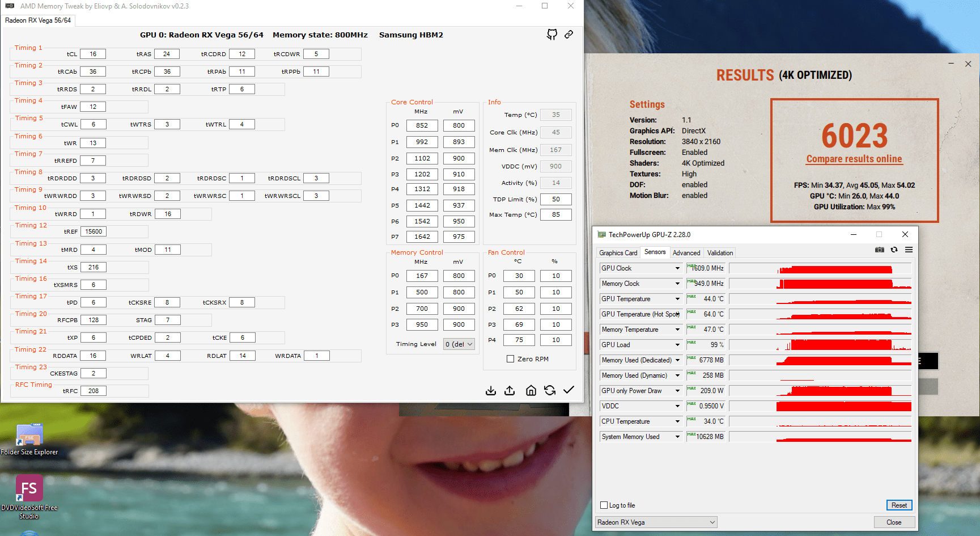This screenshot has width=980, height=536.
Task: Expand the VDDC sensor dropdown
Action: coord(677,406)
